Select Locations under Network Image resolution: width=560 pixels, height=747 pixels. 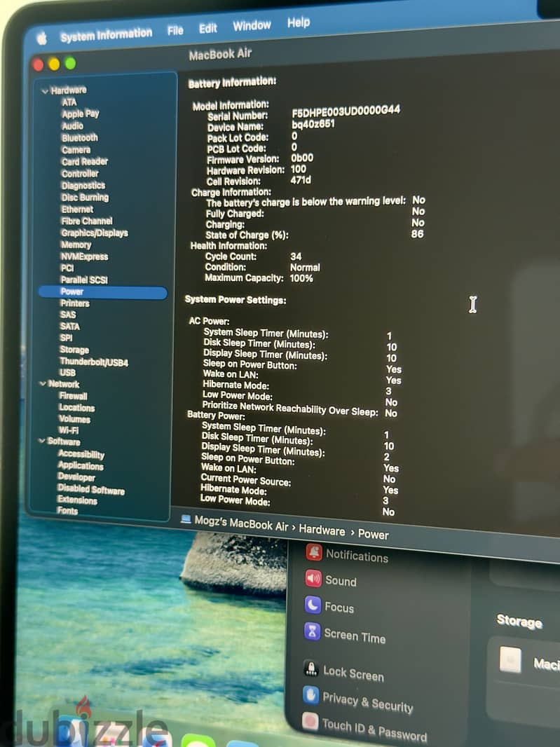[76, 408]
